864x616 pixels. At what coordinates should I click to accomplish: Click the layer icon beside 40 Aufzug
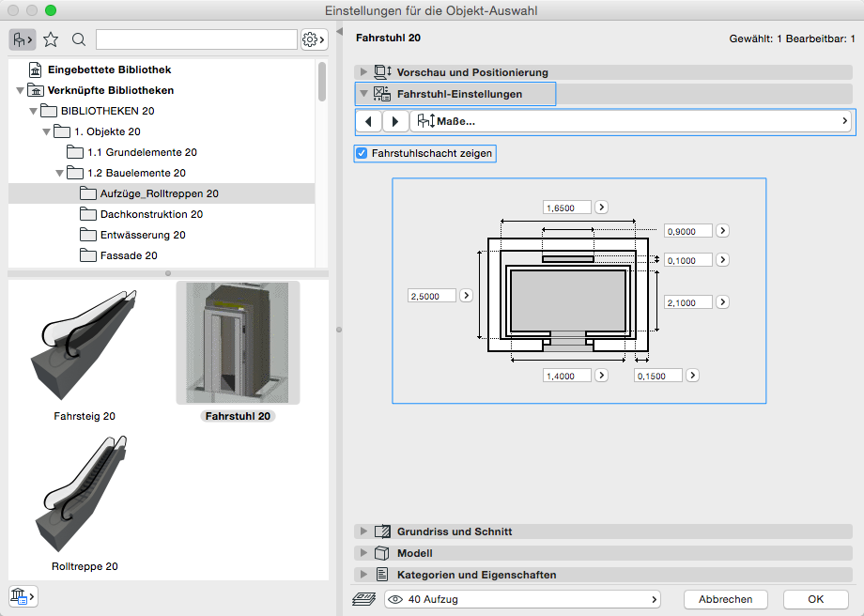tap(363, 599)
